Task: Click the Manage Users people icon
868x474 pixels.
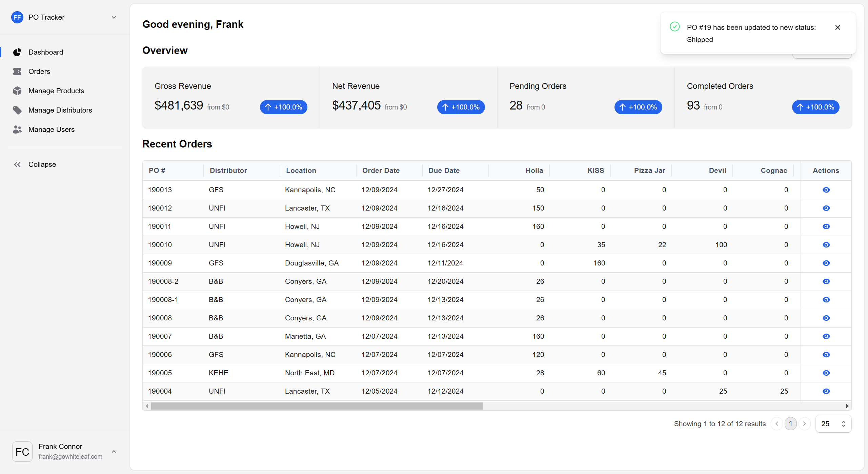Action: pyautogui.click(x=17, y=130)
